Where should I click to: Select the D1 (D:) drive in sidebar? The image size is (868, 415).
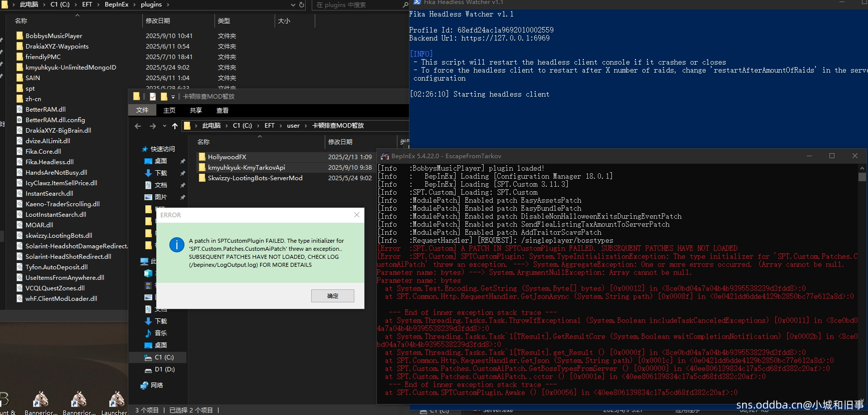[164, 369]
